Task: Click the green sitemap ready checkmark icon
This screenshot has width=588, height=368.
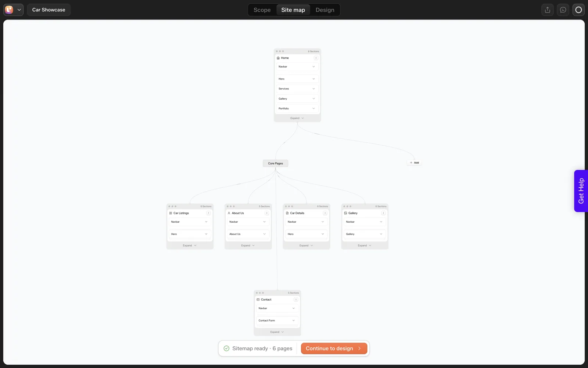Action: click(226, 348)
